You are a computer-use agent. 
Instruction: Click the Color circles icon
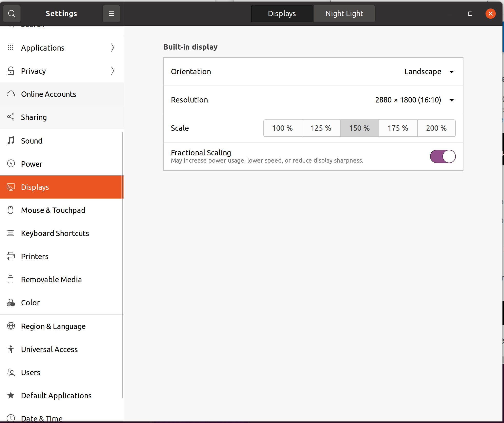[11, 303]
